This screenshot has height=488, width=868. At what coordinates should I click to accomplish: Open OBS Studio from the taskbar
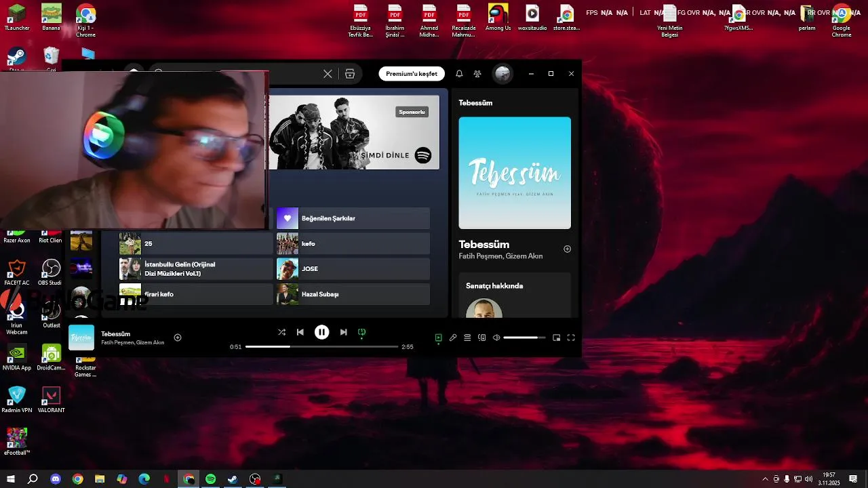point(255,479)
